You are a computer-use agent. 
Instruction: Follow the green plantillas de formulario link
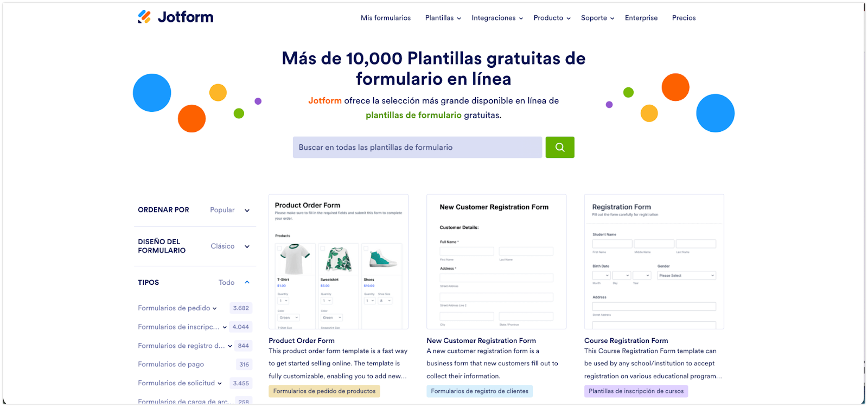(x=413, y=115)
